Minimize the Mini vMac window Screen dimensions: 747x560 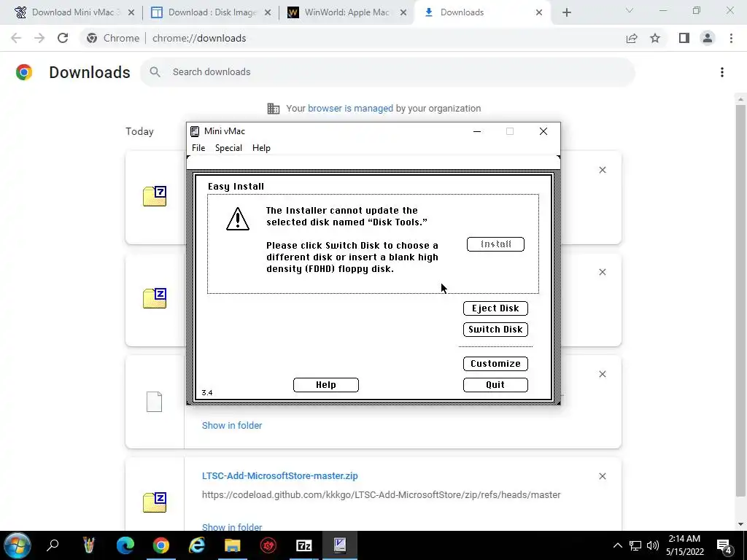click(477, 131)
